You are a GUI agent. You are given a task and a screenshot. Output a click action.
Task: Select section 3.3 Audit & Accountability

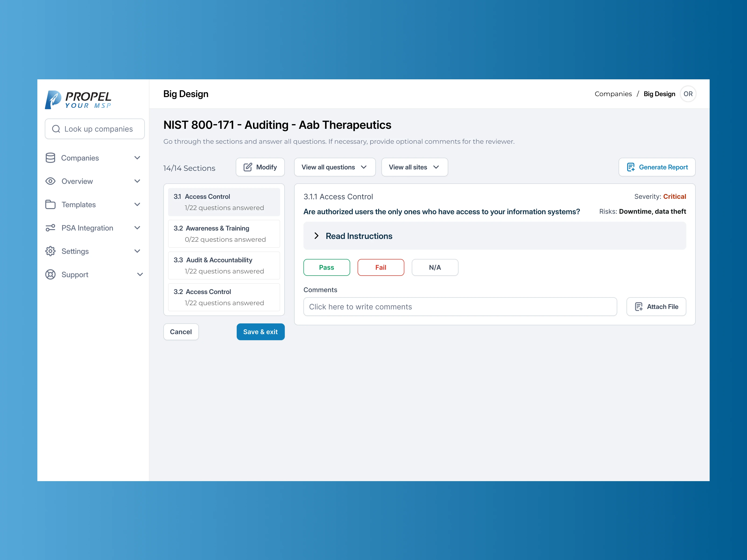point(224,265)
